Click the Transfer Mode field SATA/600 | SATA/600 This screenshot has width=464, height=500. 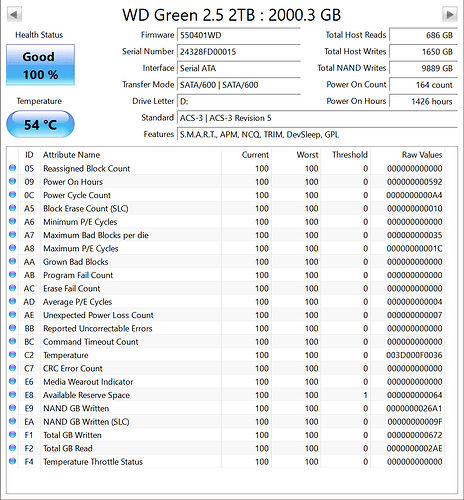coord(239,85)
